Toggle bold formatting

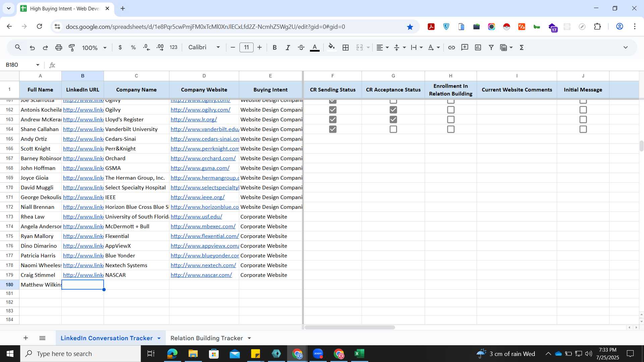pos(274,48)
